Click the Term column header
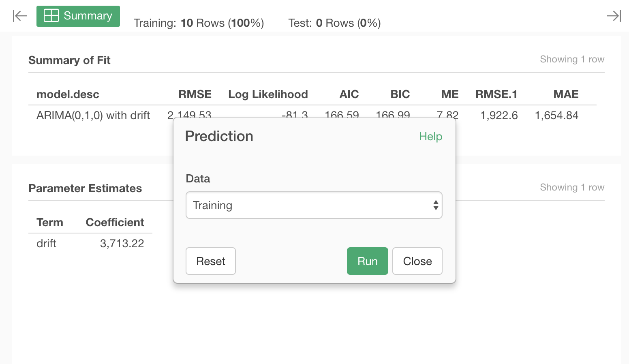 tap(50, 223)
